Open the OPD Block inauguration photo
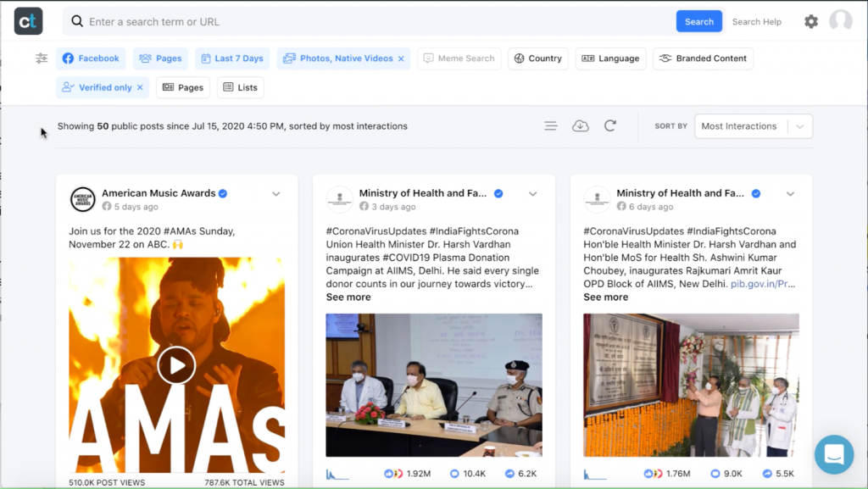Image resolution: width=868 pixels, height=489 pixels. [x=692, y=385]
